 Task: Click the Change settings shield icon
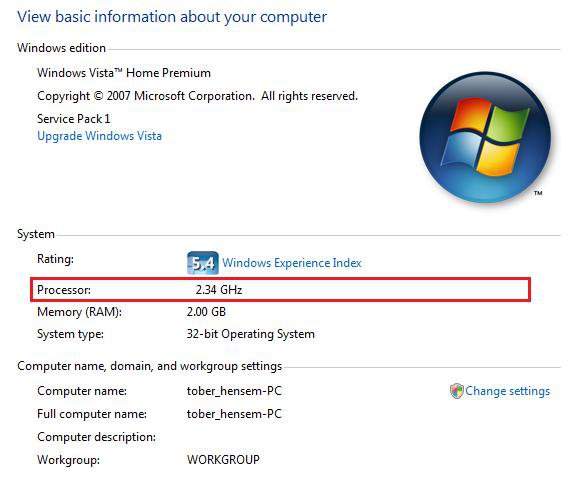coord(456,391)
